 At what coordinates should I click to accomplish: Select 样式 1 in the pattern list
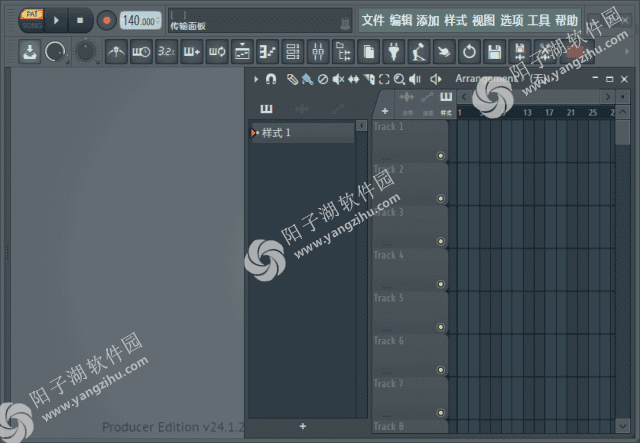click(x=302, y=133)
